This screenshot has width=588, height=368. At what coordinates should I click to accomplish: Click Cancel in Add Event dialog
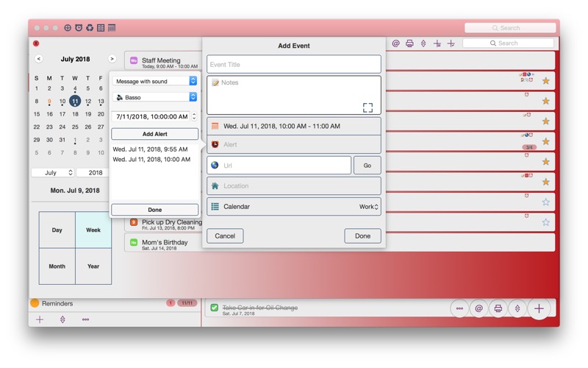click(x=225, y=236)
